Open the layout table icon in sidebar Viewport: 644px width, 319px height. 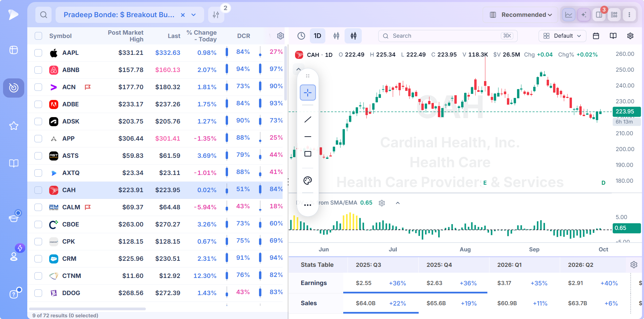pos(13,50)
